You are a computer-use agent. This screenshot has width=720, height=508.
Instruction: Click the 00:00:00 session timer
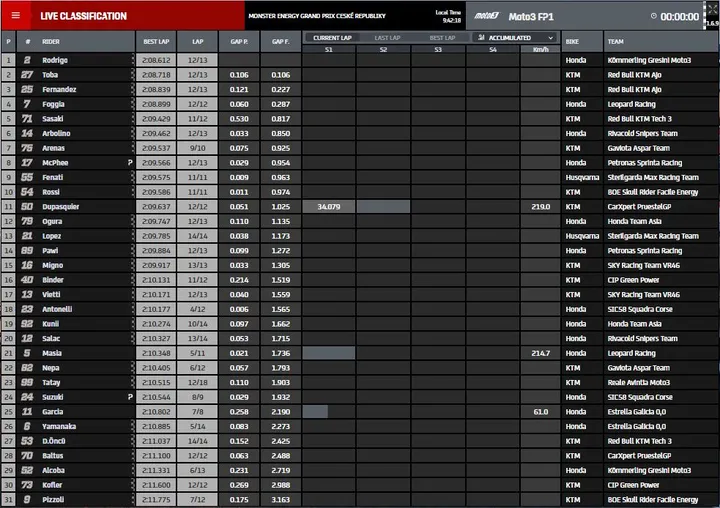click(x=680, y=17)
